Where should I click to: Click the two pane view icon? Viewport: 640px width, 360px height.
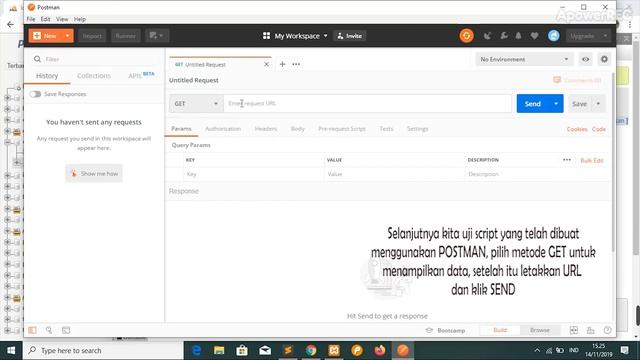[x=574, y=330]
